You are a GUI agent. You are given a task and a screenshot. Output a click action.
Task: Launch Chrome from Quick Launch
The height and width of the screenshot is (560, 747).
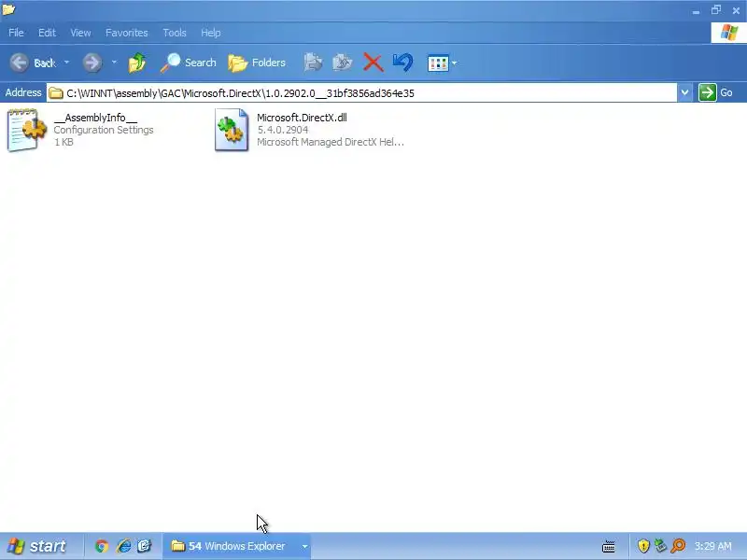(102, 546)
